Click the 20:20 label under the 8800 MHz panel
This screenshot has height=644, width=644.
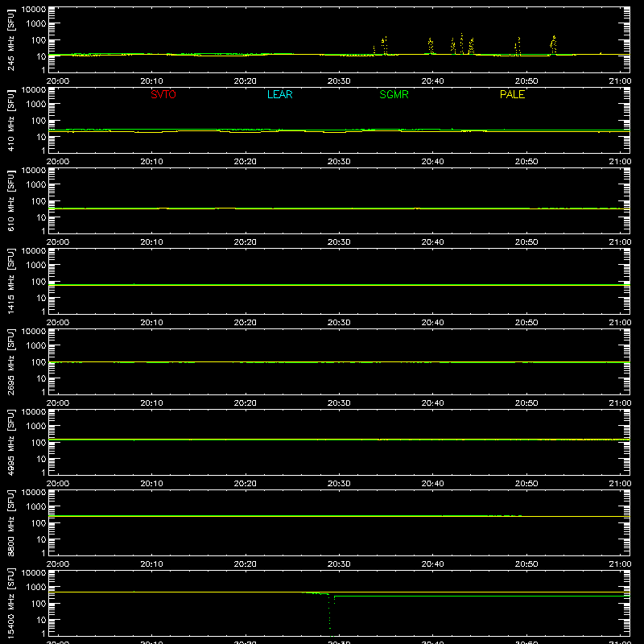click(x=246, y=564)
